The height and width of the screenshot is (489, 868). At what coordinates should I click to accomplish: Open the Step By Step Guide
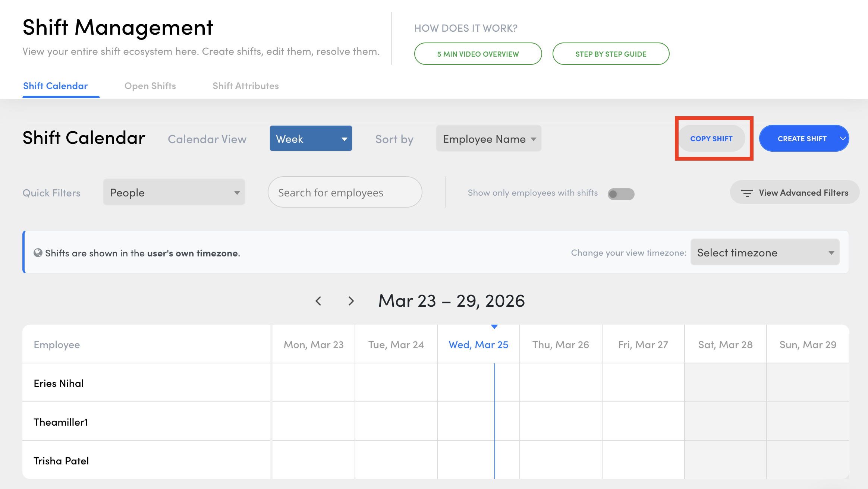[611, 54]
